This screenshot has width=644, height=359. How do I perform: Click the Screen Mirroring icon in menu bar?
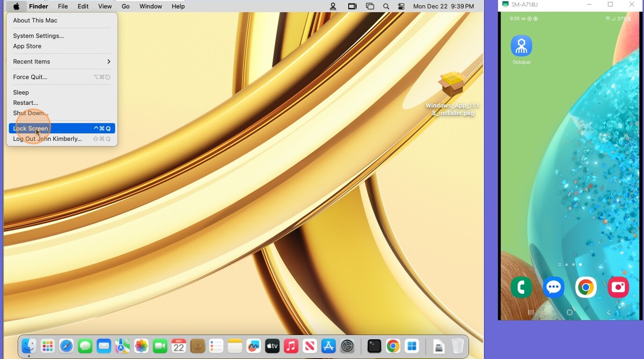click(x=352, y=7)
